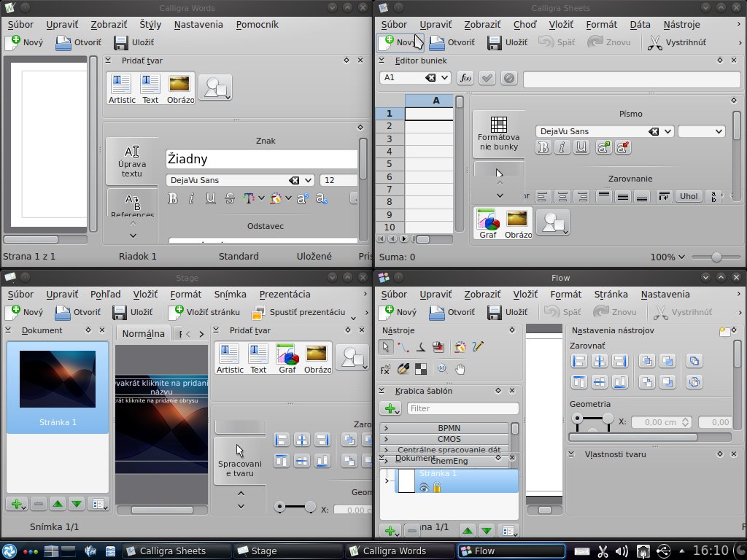Viewport: 747px width, 560px height.
Task: Click the Filter field in Krabica šablón
Action: [462, 409]
